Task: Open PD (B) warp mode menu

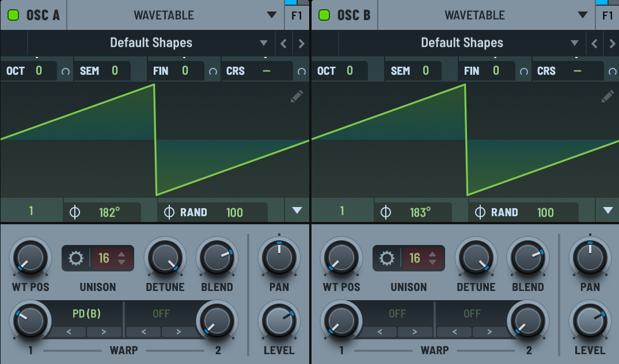Action: tap(86, 313)
